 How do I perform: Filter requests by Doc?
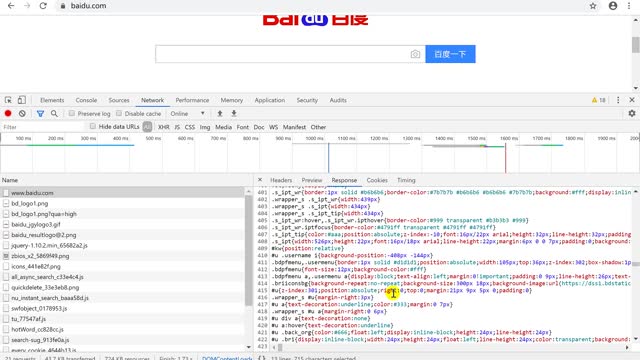259,127
